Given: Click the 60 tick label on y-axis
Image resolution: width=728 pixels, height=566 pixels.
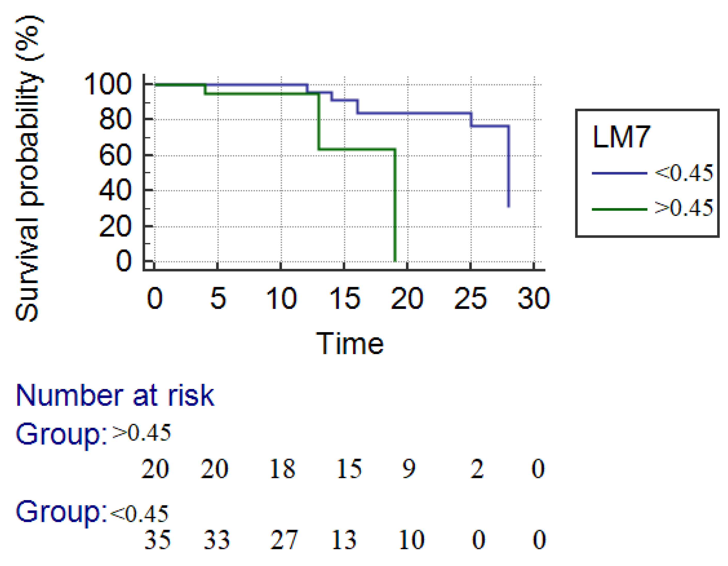Looking at the screenshot, I should [x=115, y=155].
